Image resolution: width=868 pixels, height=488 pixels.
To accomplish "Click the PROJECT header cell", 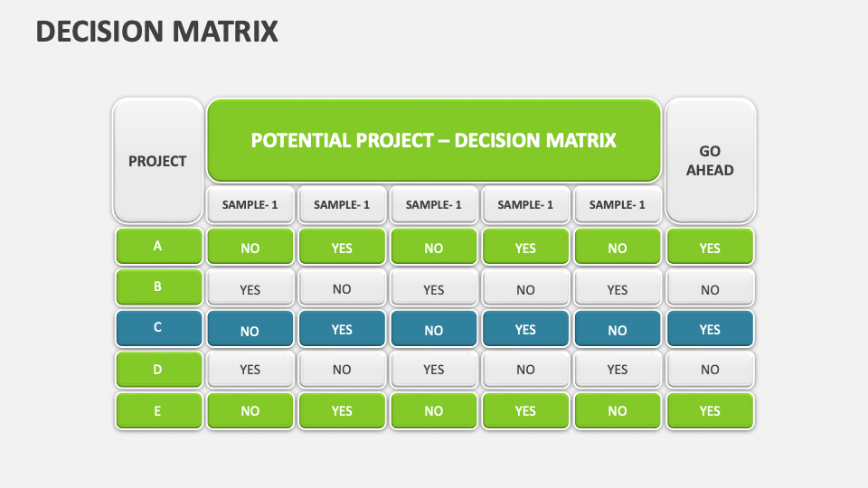I will pyautogui.click(x=157, y=161).
